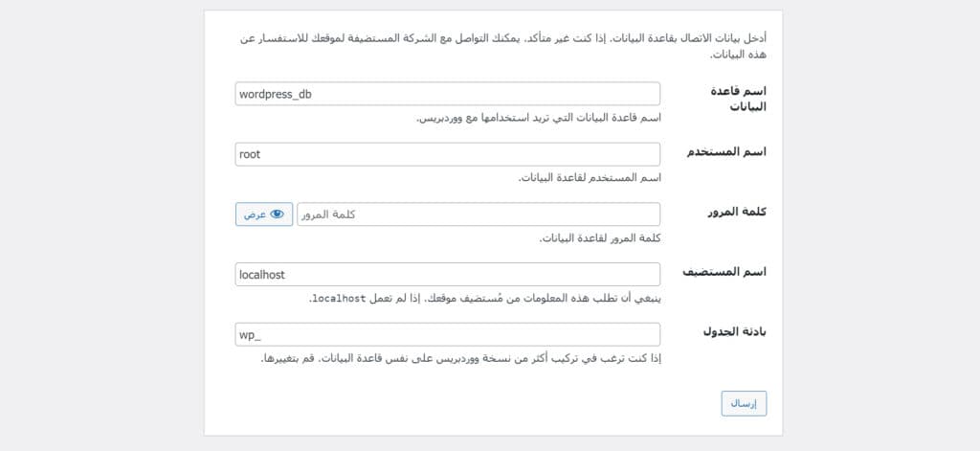Click the label كلمة المرور beside the password field
Image resolution: width=980 pixels, height=451 pixels.
[738, 212]
